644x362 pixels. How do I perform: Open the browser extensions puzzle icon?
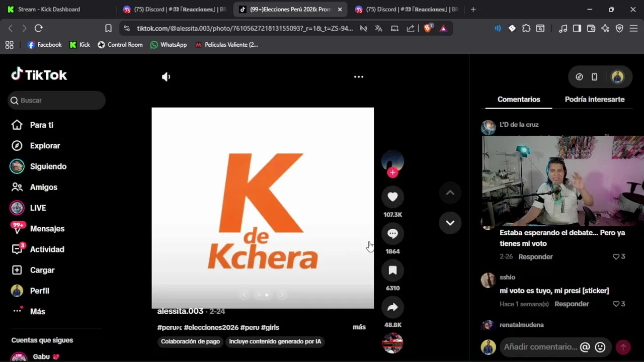click(526, 29)
